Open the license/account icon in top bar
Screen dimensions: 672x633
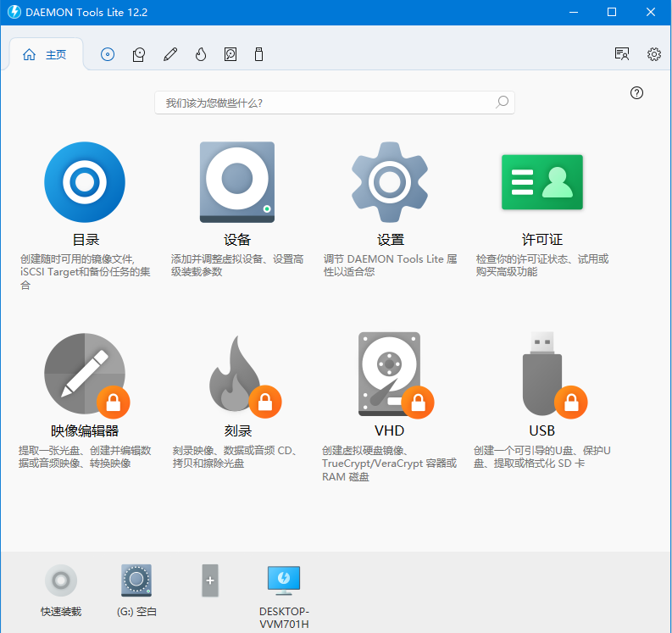[x=622, y=54]
